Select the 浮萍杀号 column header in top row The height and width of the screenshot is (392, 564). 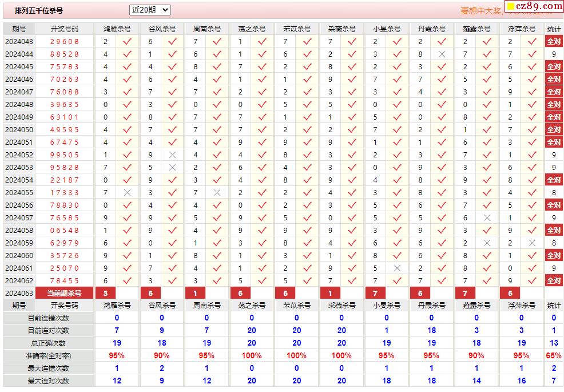(521, 29)
